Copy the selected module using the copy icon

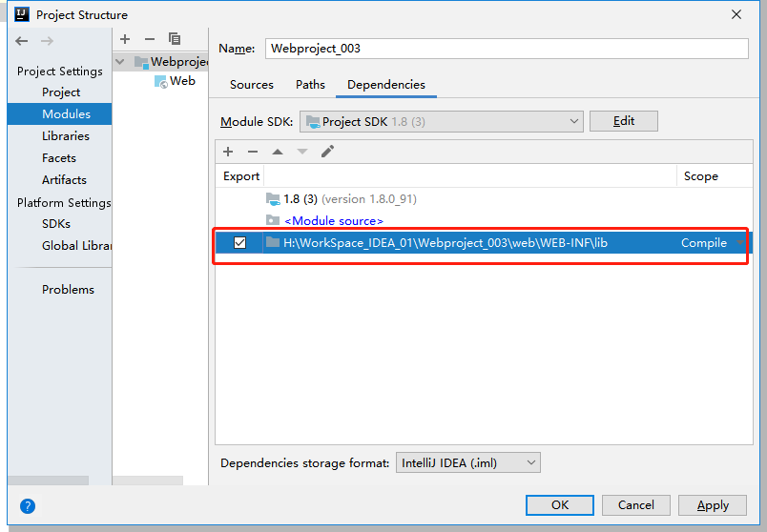pyautogui.click(x=175, y=39)
